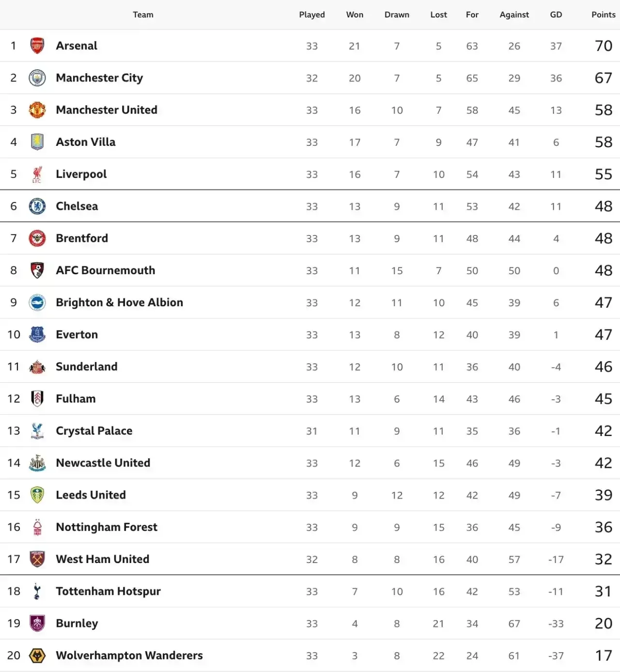Click the Played column header

click(312, 15)
